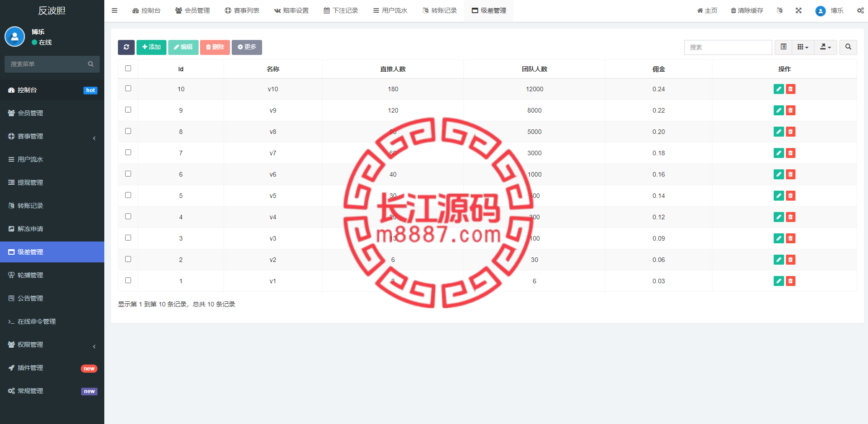868x424 pixels.
Task: Click the user avatar in the sidebar
Action: pyautogui.click(x=15, y=36)
